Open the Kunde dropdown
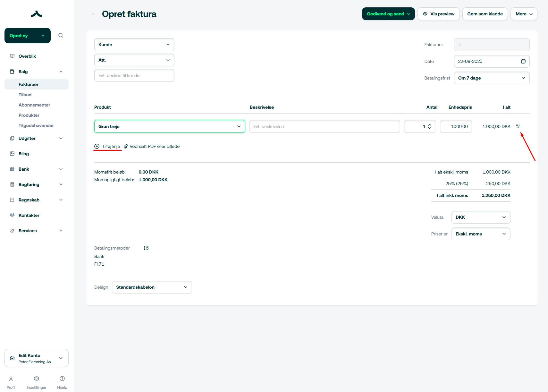The image size is (548, 392). pos(134,45)
